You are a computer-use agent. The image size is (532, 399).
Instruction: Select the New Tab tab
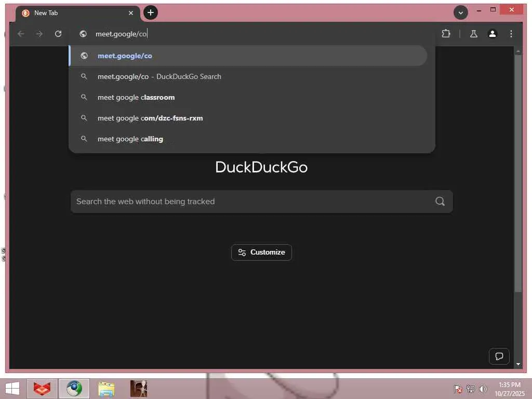78,13
